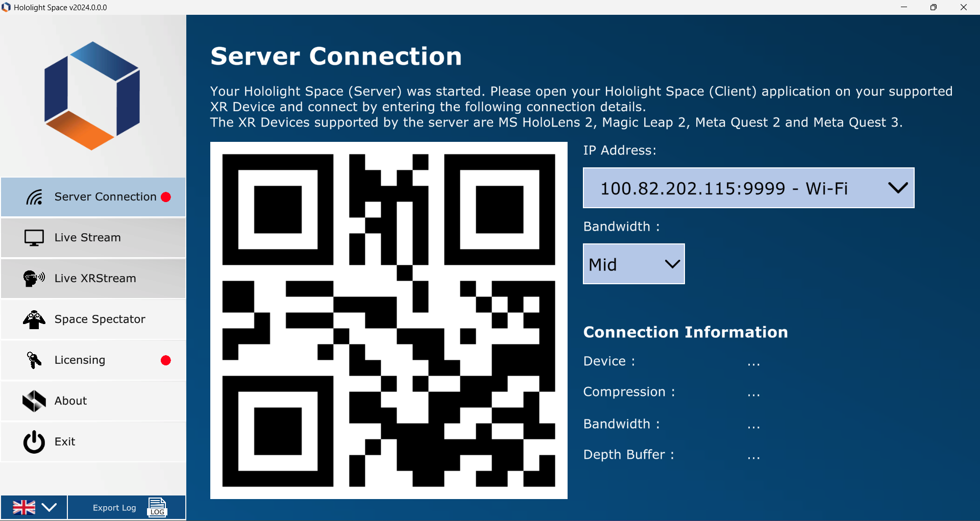Click the Server Connection signal icon

[x=34, y=197]
